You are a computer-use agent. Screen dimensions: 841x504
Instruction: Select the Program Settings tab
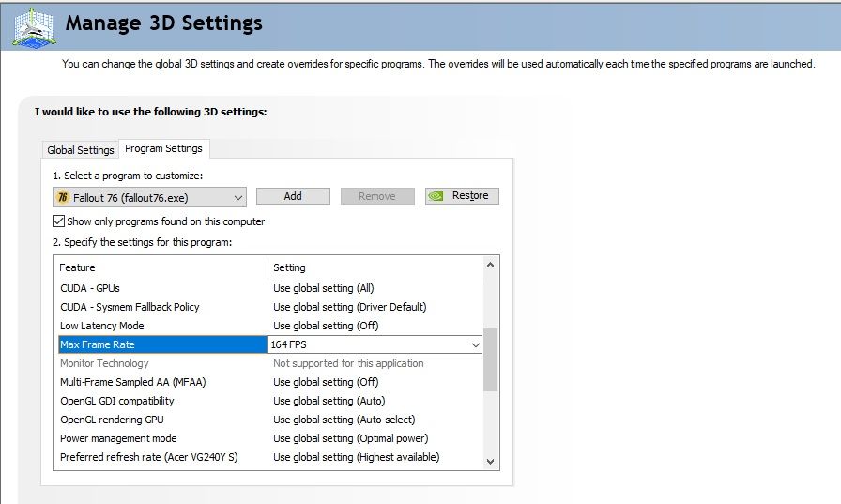[163, 148]
